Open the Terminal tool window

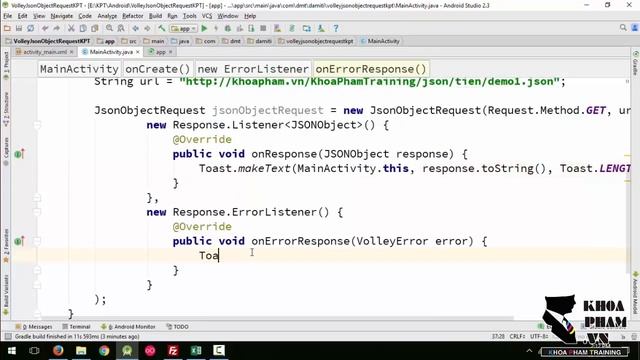pos(76,327)
